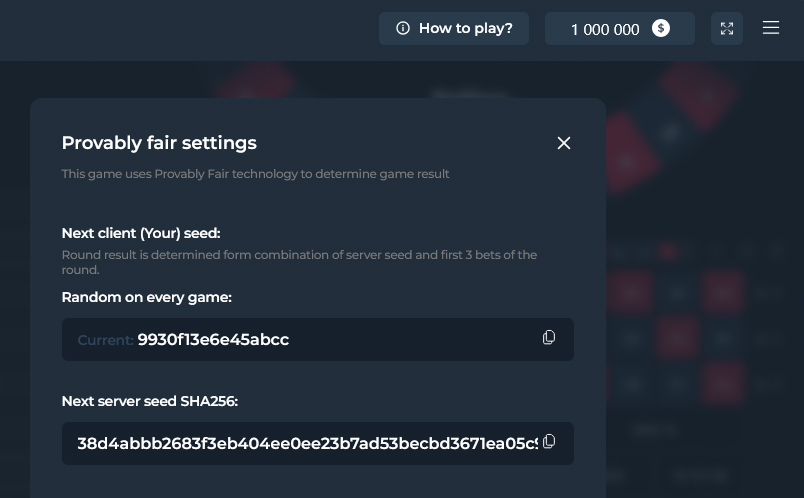This screenshot has height=498, width=804.
Task: Click the dollar coin balance icon
Action: point(661,28)
